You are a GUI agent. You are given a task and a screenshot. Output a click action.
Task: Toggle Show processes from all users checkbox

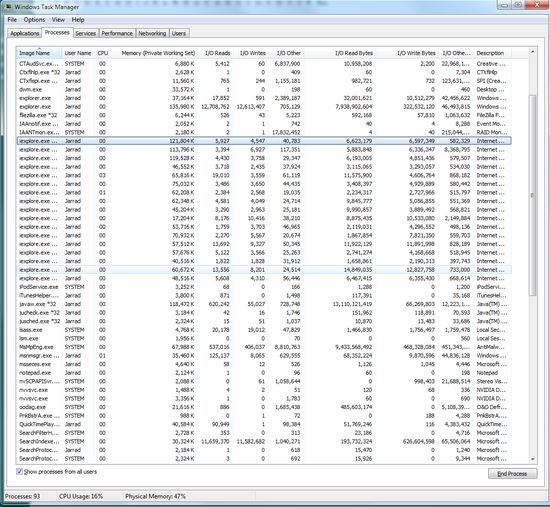tap(20, 472)
